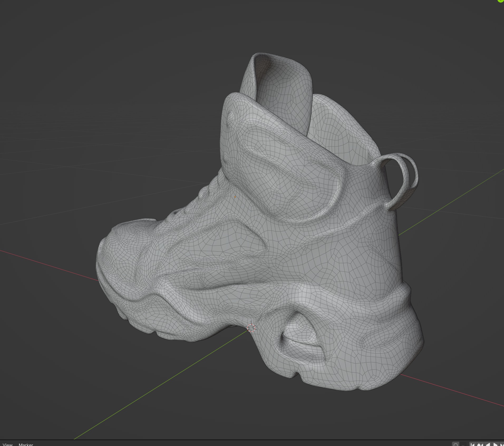This screenshot has height=446, width=504.
Task: Jump to the previous keyframe
Action: 480,444
